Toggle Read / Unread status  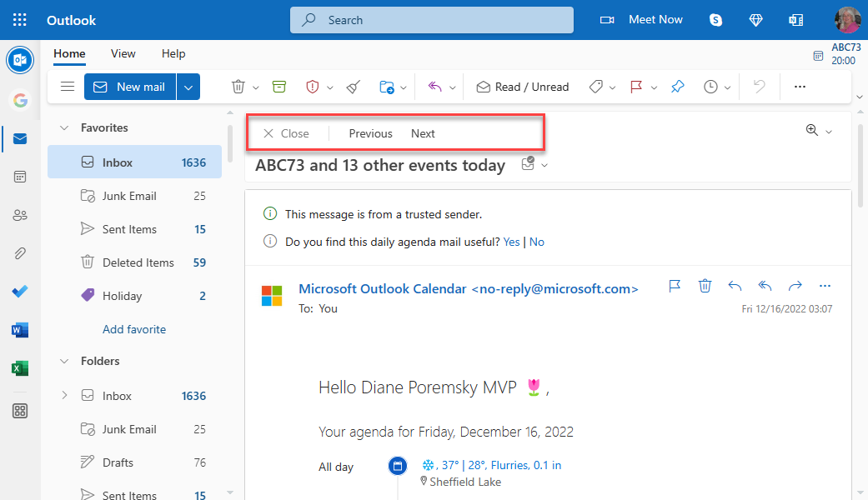click(523, 87)
